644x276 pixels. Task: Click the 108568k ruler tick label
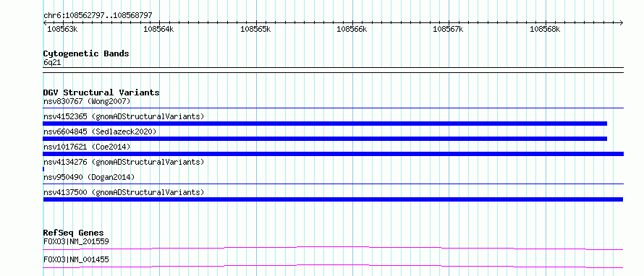(x=545, y=29)
